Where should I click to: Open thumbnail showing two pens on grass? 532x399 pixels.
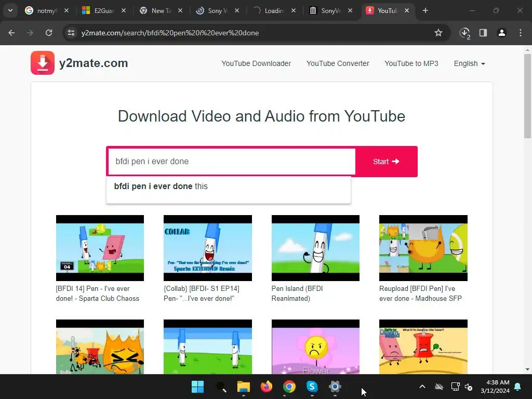coord(208,347)
